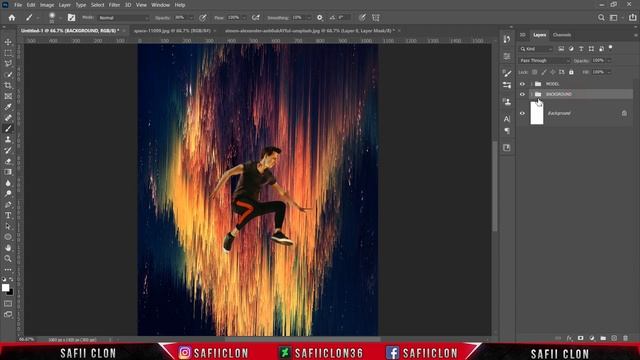Toggle layer filtering on/off switch
Image resolution: width=640 pixels, height=360 pixels.
click(x=611, y=48)
